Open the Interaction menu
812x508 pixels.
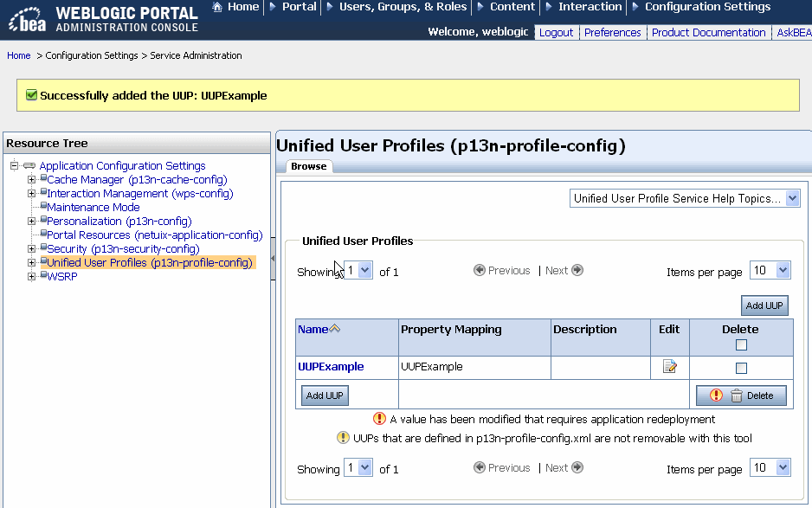tap(590, 7)
